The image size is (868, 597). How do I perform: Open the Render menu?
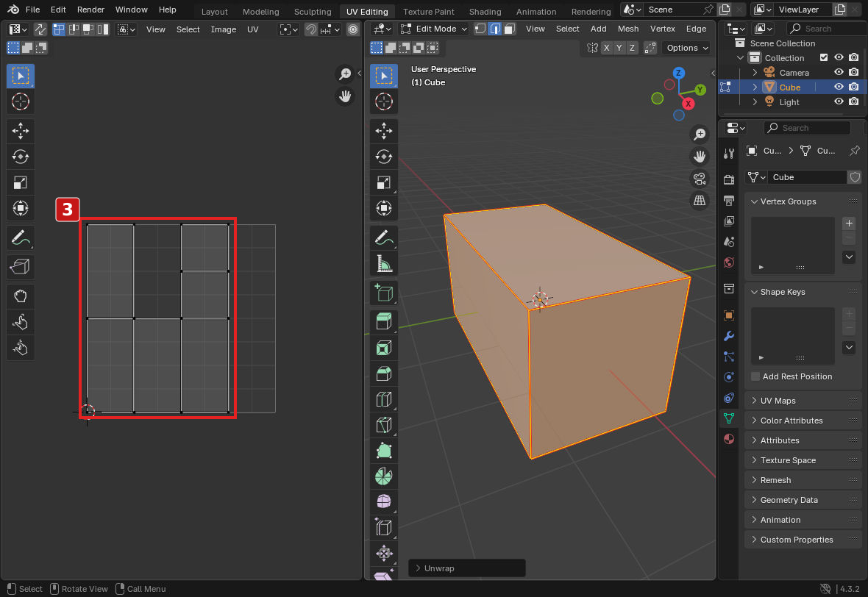click(90, 10)
